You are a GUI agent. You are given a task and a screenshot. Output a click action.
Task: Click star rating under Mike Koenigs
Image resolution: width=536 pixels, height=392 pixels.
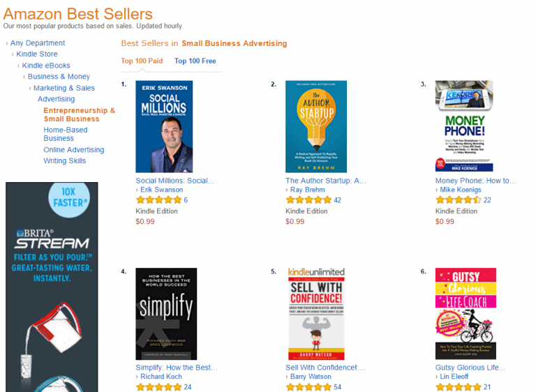459,200
